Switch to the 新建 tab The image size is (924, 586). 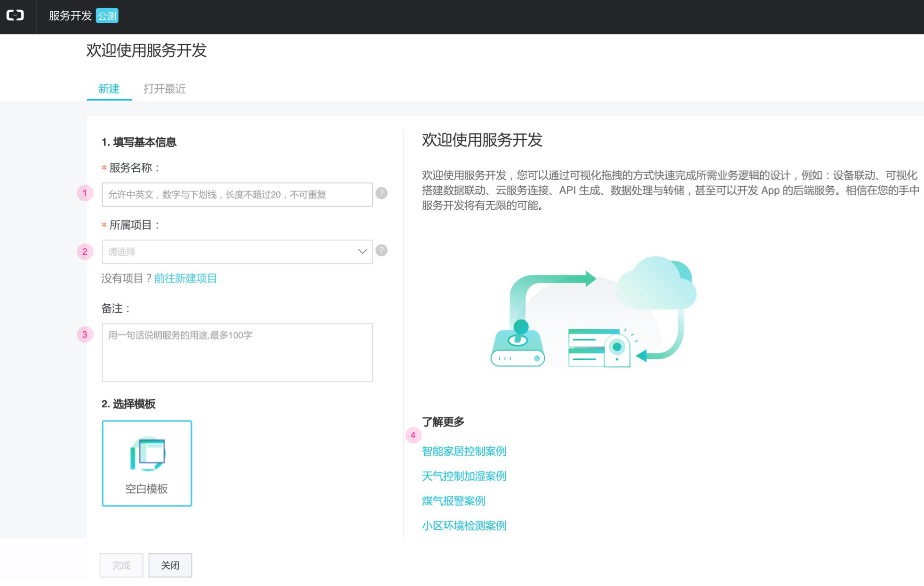109,89
